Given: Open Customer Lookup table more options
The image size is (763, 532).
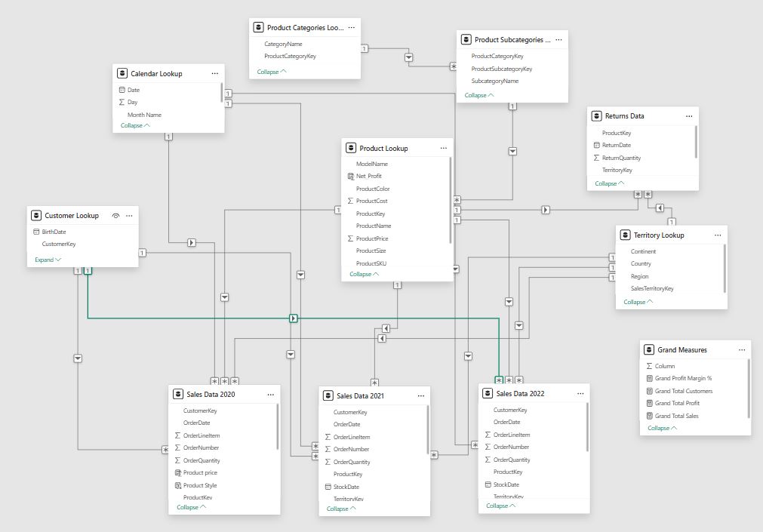Looking at the screenshot, I should 129,216.
